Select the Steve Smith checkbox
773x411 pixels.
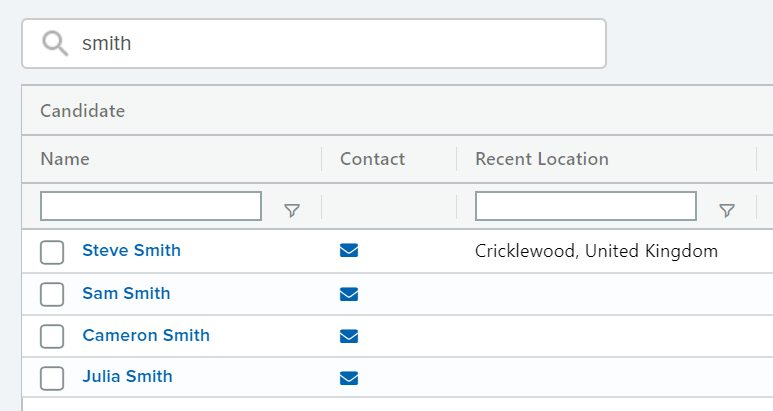(52, 252)
